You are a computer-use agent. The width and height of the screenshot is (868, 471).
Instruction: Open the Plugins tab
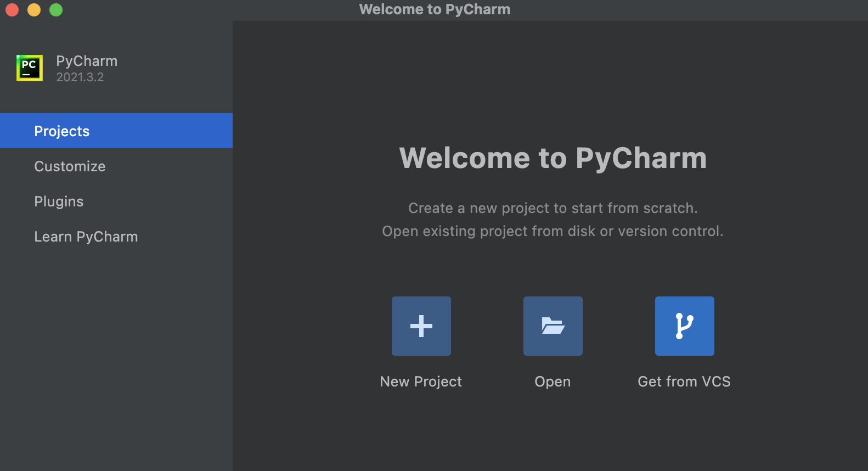point(116,201)
